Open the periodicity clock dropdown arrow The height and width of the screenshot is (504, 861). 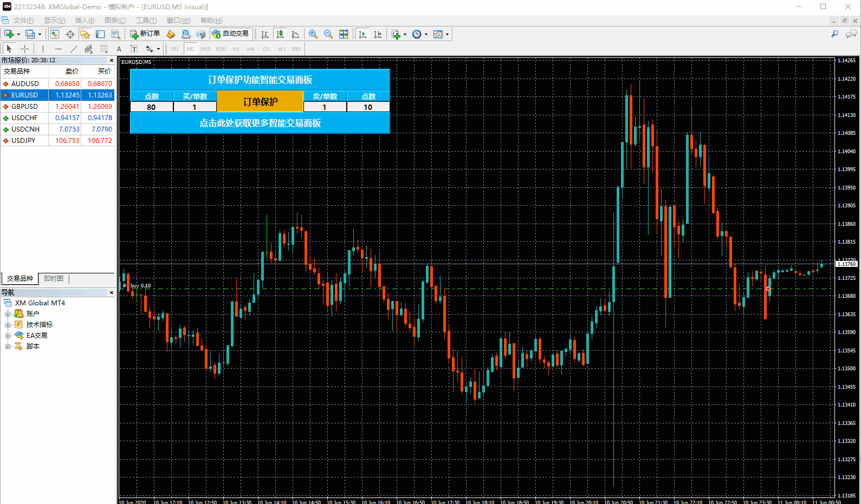point(426,34)
